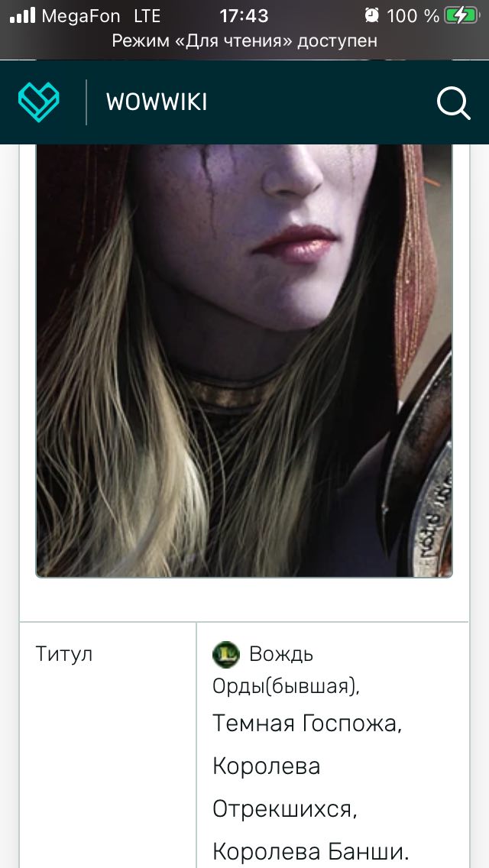The image size is (489, 868).
Task: Tap the charging battery icon
Action: pyautogui.click(x=461, y=15)
